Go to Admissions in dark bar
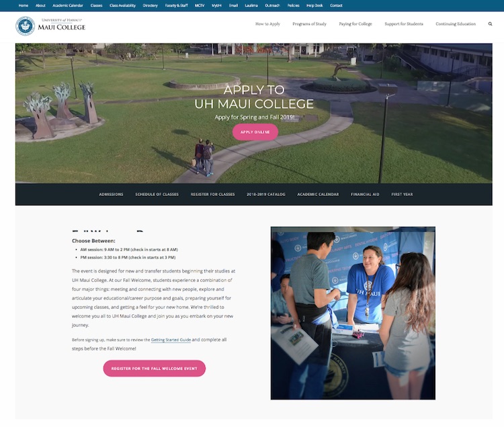 tap(111, 194)
